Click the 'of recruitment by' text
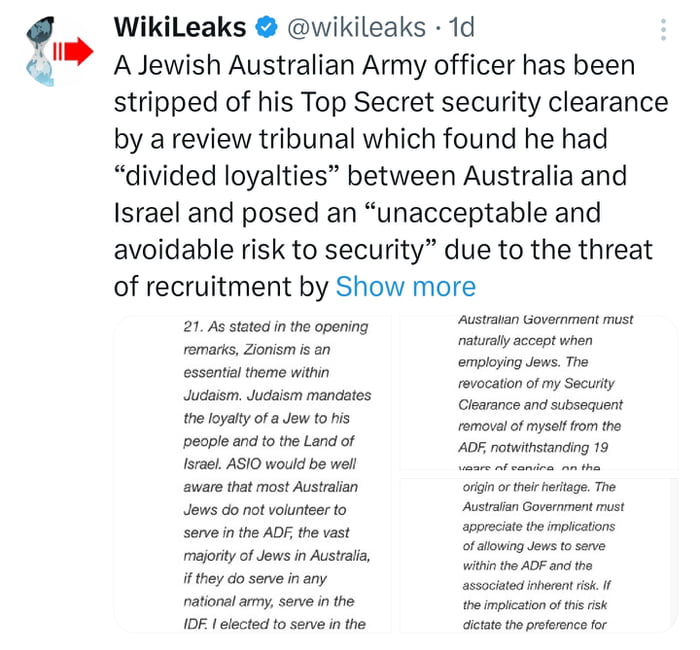Screen dimensions: 700x650 pyautogui.click(x=222, y=287)
